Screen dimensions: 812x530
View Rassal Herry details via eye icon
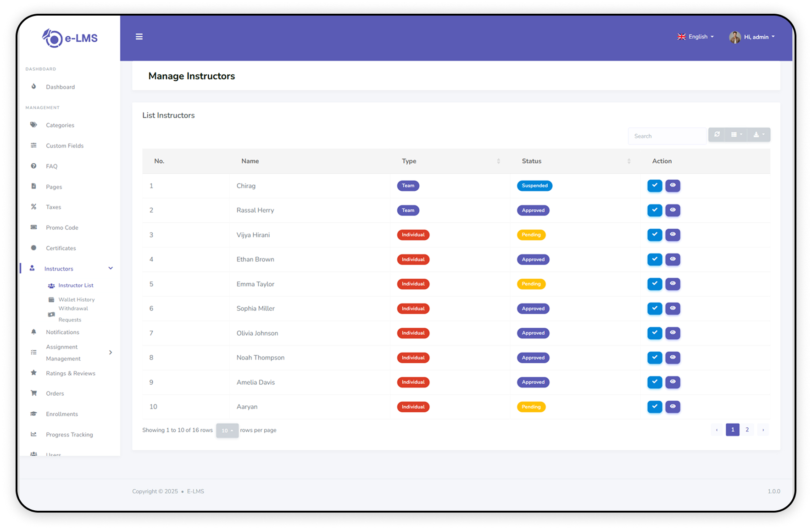pos(673,210)
